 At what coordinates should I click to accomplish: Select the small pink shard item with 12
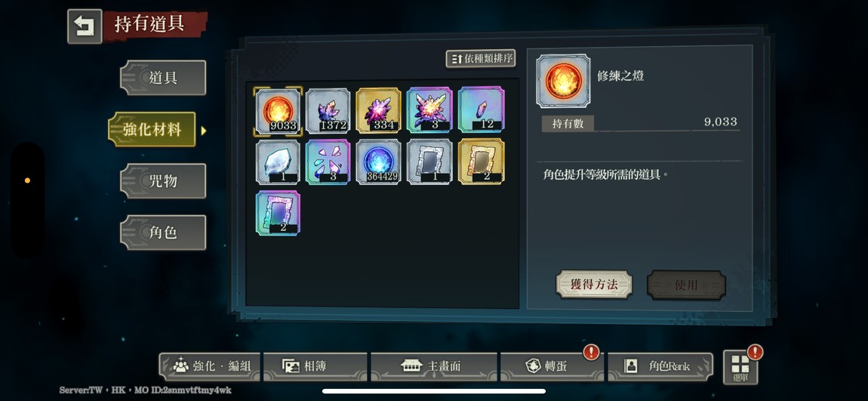pyautogui.click(x=482, y=110)
